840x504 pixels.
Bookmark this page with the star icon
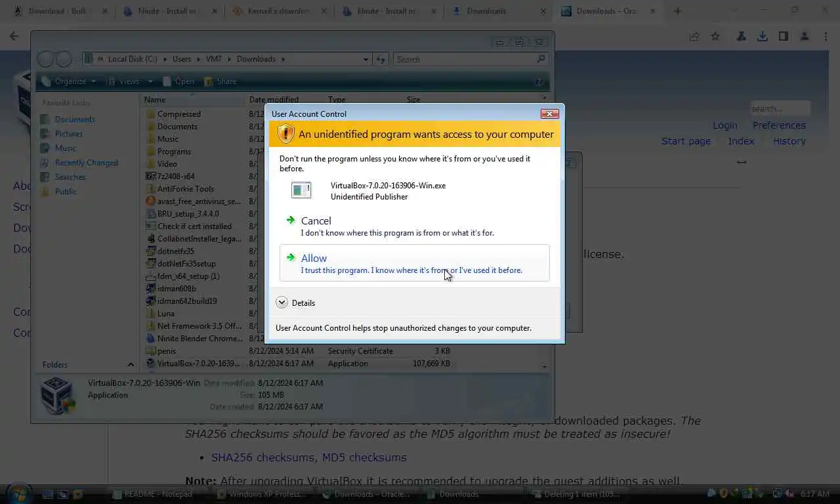(716, 37)
